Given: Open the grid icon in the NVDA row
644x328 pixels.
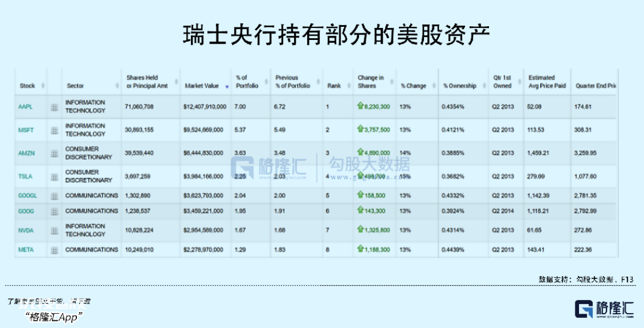Looking at the screenshot, I should tap(54, 231).
